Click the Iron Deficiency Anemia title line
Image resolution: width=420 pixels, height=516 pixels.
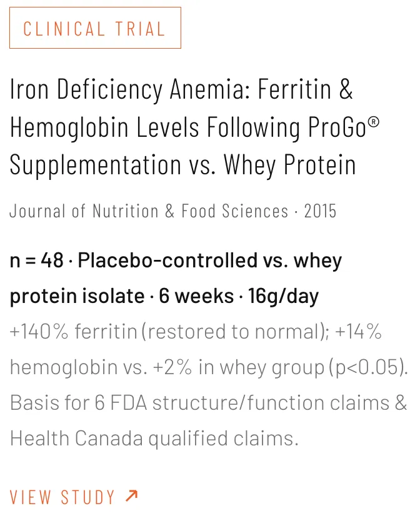pos(181,89)
